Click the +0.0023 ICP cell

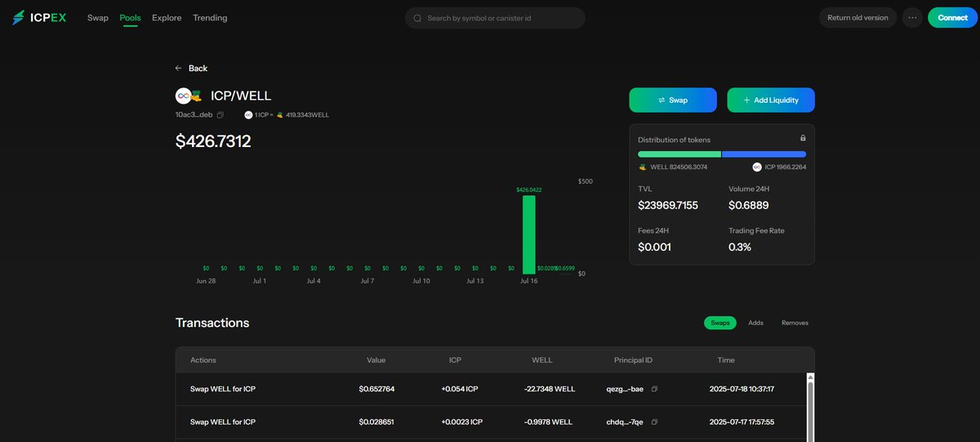pos(462,422)
